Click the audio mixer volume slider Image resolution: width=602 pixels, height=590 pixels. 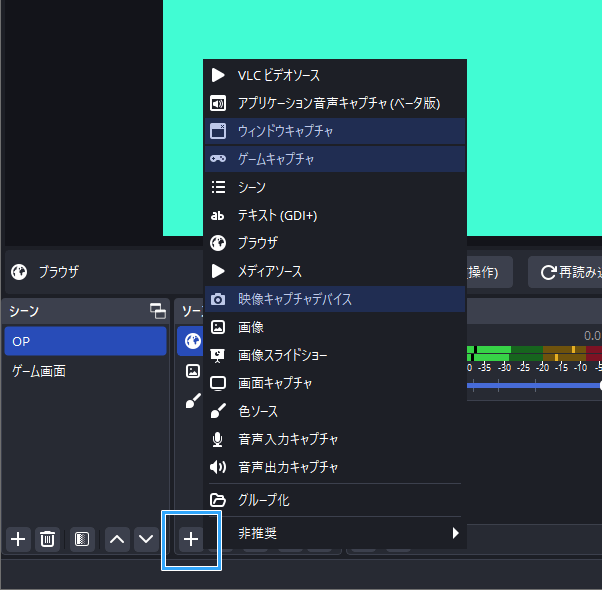[535, 385]
